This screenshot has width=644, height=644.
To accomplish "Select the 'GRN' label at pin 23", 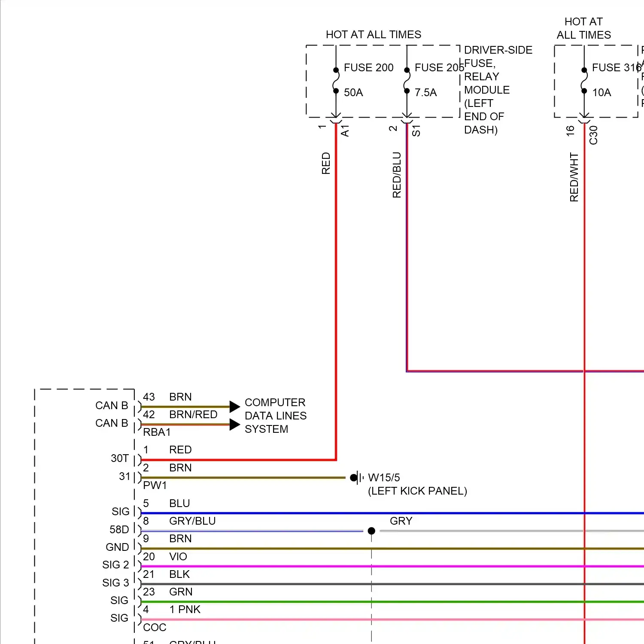I will coord(181,592).
